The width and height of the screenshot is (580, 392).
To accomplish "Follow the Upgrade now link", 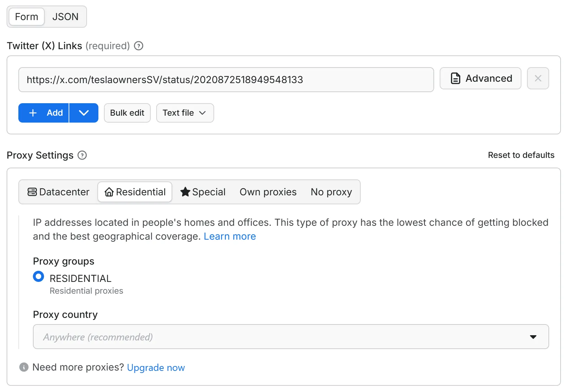I will point(156,367).
